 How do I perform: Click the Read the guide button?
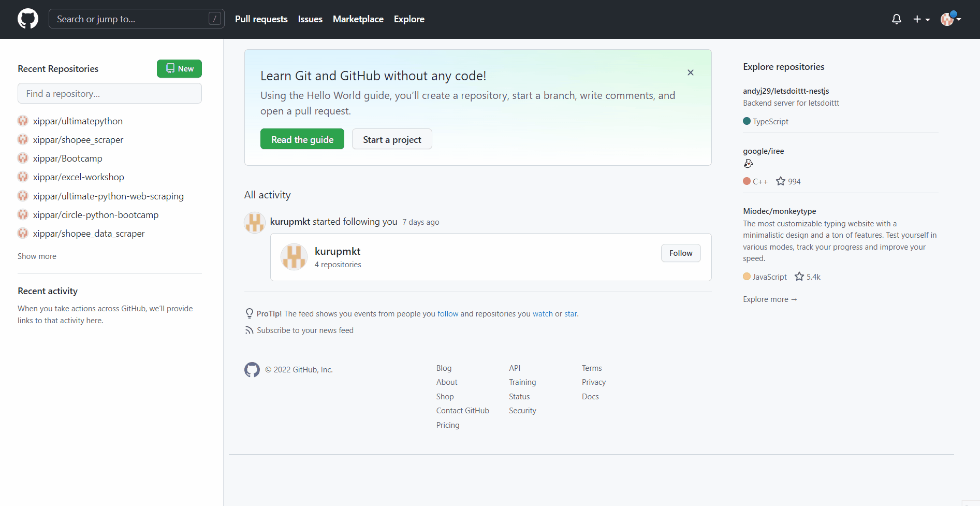click(302, 139)
